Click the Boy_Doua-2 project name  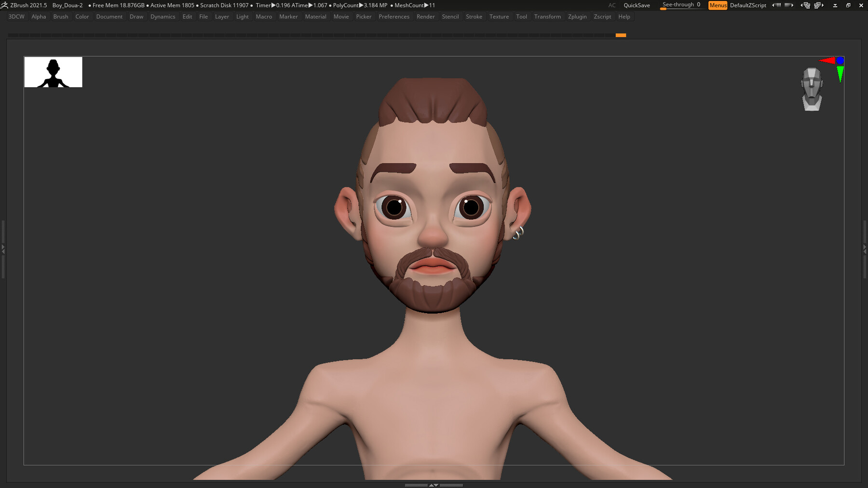(68, 5)
